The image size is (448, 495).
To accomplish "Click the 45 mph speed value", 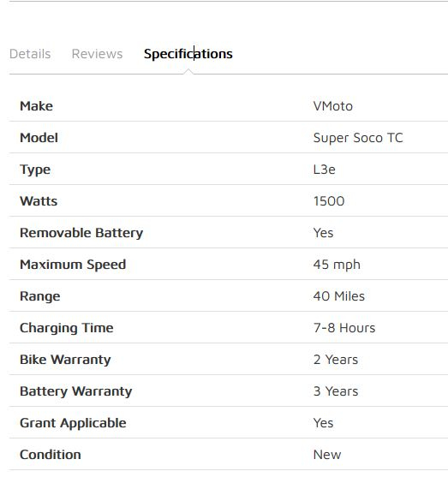I will (x=337, y=265).
